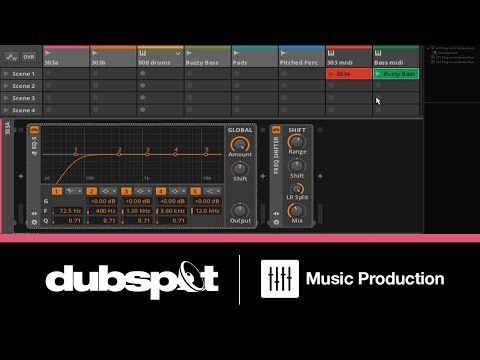Disable EQ band 1

[57, 191]
